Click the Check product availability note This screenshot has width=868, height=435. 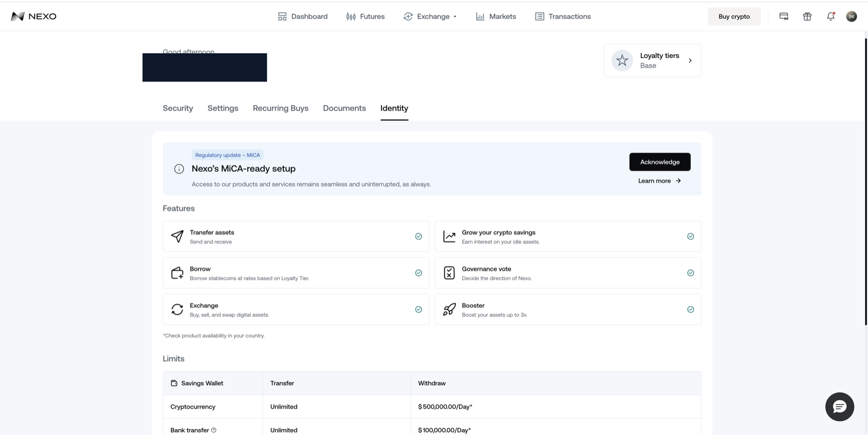(214, 335)
